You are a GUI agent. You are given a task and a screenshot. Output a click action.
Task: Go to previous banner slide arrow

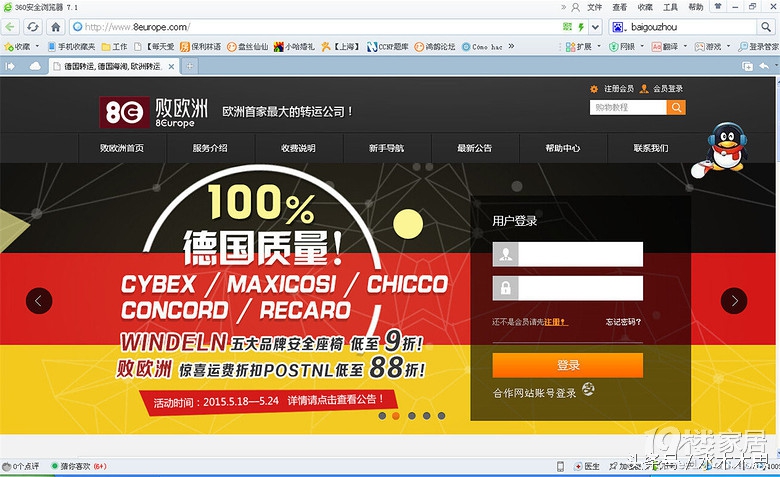(39, 300)
